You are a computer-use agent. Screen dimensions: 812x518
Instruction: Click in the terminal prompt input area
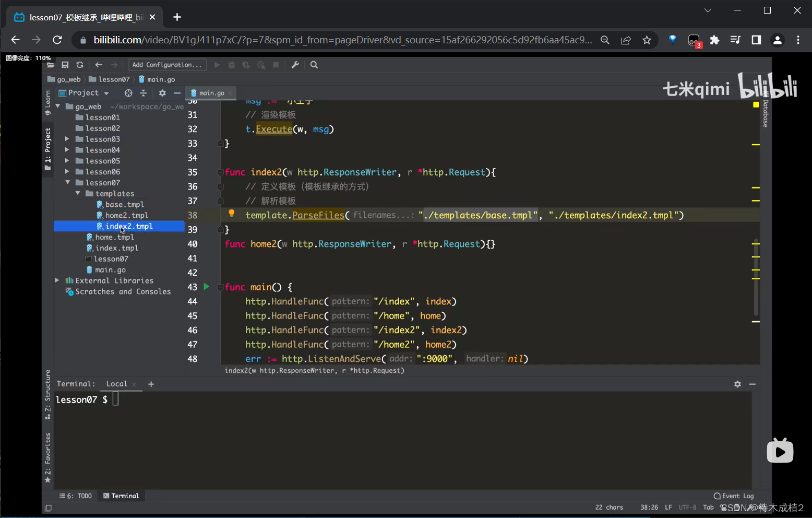[115, 399]
